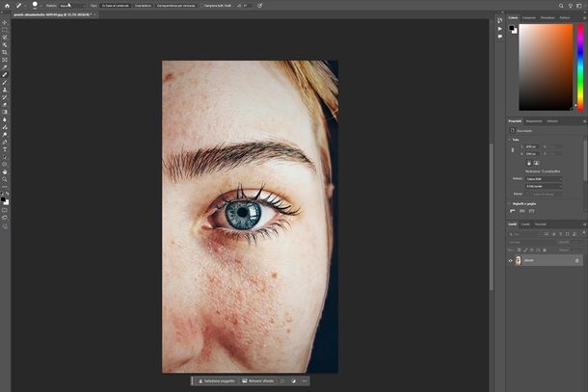Open the blend mode dropdown in options bar

(71, 6)
